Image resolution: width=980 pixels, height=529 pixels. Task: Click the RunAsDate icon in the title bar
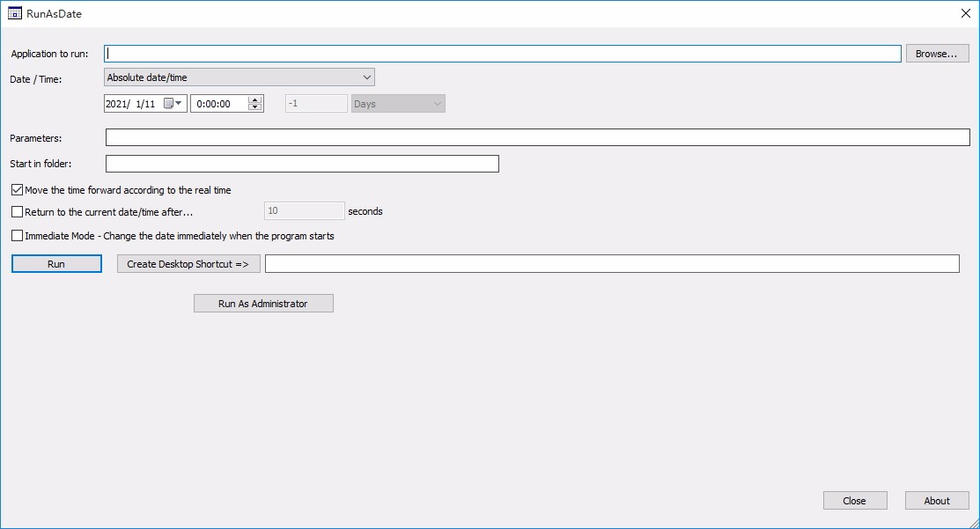click(13, 13)
